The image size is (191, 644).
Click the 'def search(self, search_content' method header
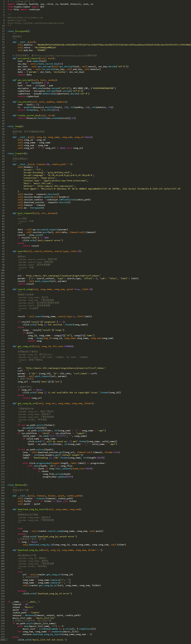[47, 251]
